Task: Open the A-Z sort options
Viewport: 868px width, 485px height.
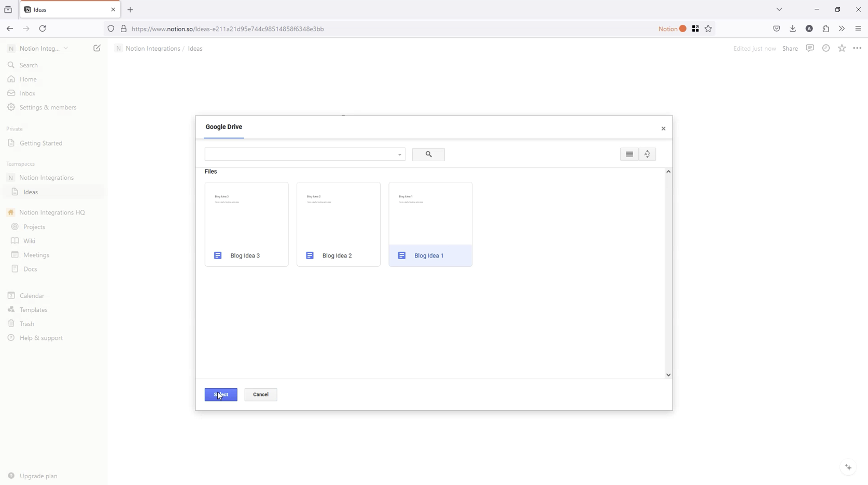Action: pyautogui.click(x=648, y=154)
